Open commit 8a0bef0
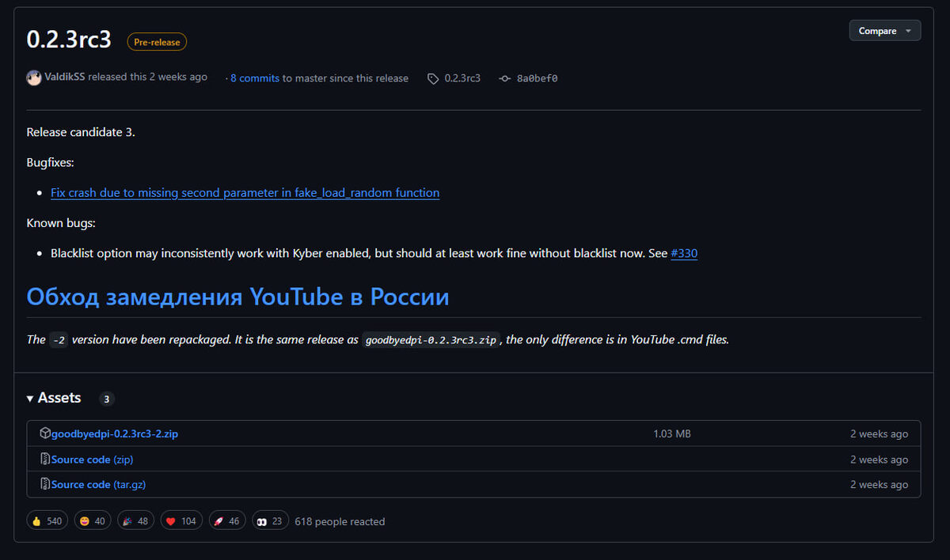 [x=537, y=78]
